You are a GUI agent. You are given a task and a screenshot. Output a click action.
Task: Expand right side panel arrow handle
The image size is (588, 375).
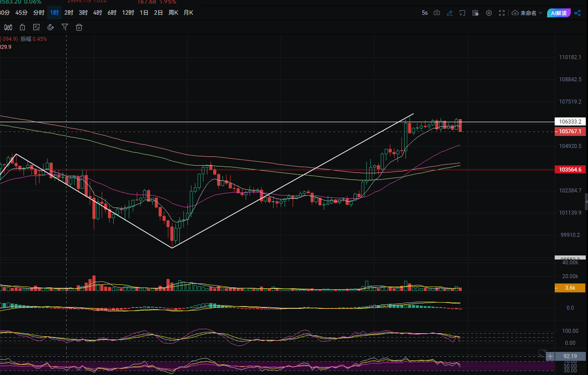click(586, 199)
